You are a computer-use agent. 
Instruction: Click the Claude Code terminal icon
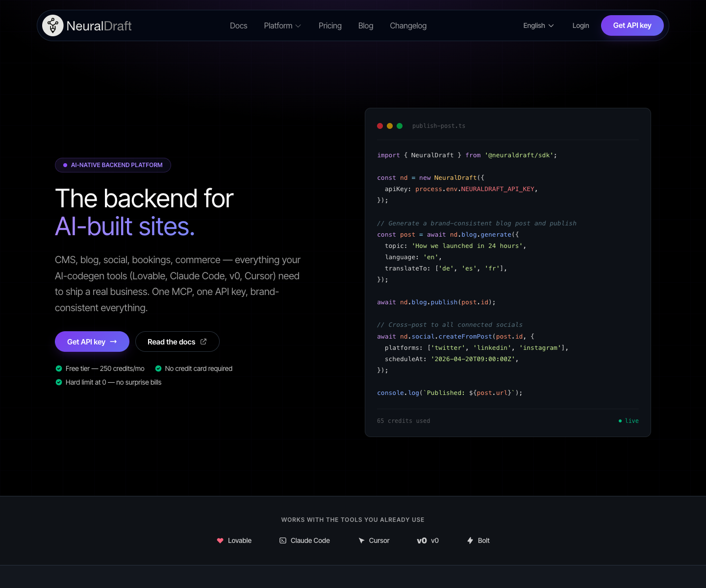(x=283, y=540)
